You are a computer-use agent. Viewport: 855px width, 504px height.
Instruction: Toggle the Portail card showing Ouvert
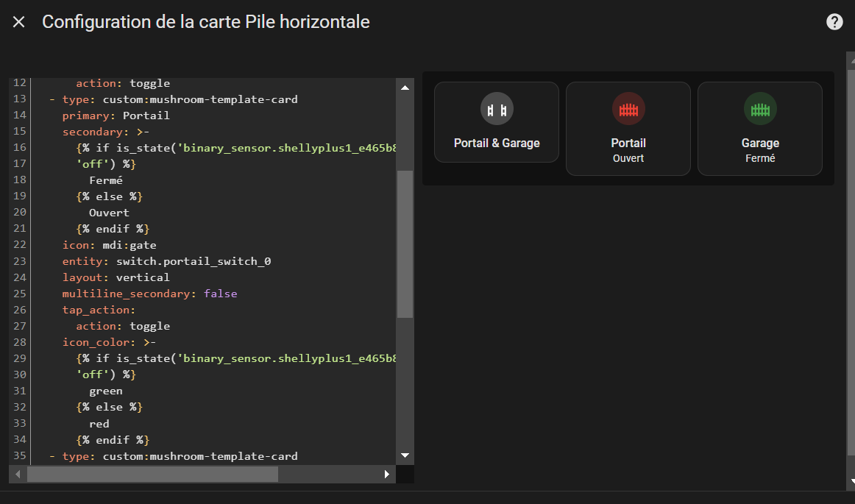coord(628,129)
